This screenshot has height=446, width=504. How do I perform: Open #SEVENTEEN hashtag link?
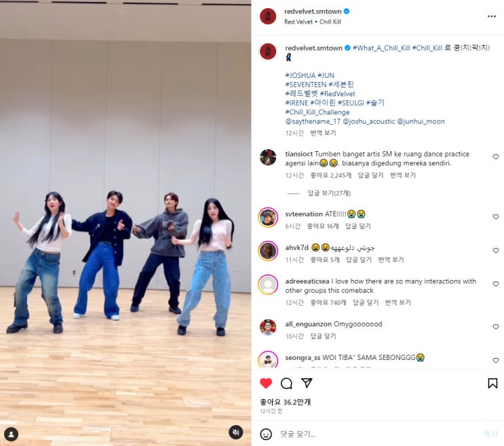[x=306, y=85]
